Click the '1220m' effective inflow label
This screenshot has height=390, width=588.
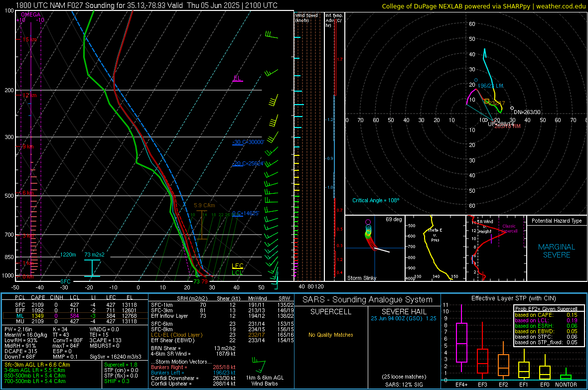(x=68, y=255)
